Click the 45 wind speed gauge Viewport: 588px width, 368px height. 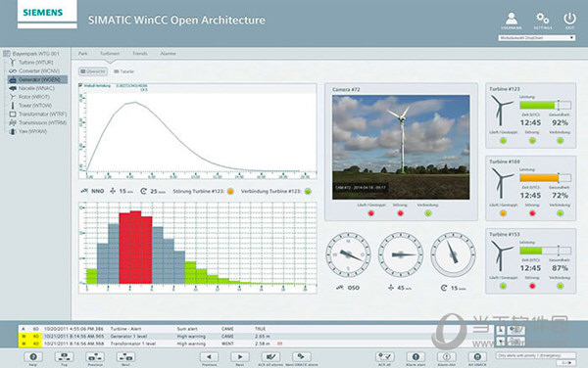(x=401, y=254)
